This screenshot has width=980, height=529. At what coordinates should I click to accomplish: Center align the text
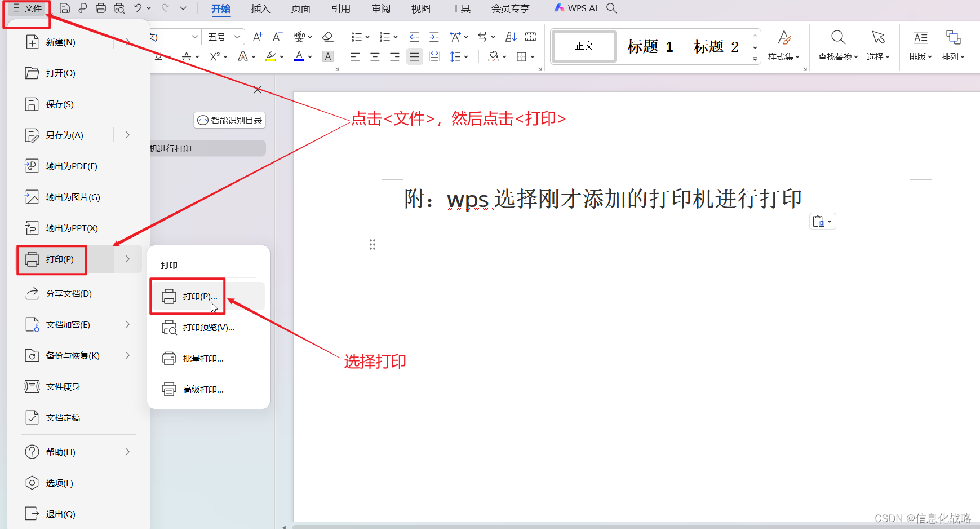375,56
